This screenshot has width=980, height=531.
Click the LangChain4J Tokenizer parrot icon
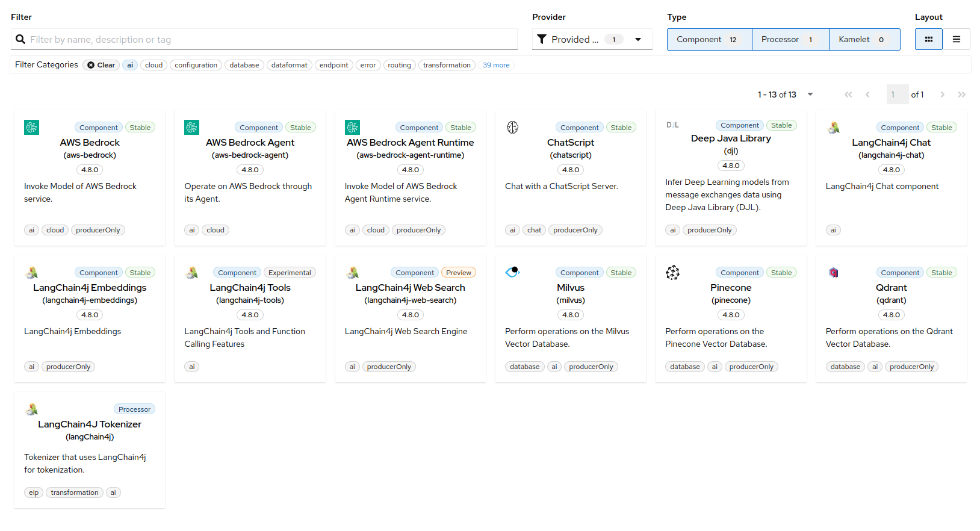32,409
